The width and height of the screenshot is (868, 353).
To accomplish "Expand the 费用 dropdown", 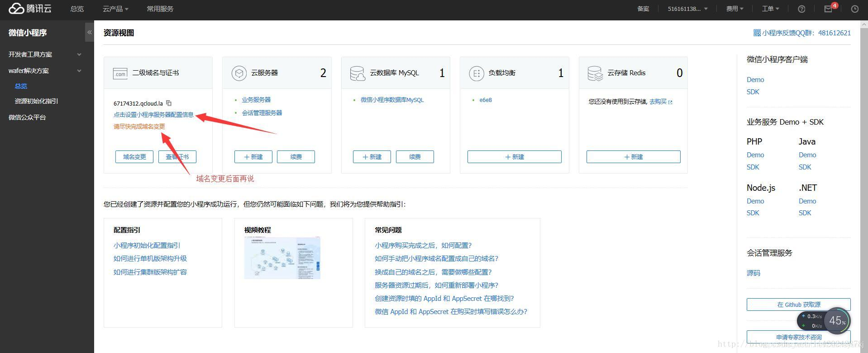I will click(x=734, y=9).
